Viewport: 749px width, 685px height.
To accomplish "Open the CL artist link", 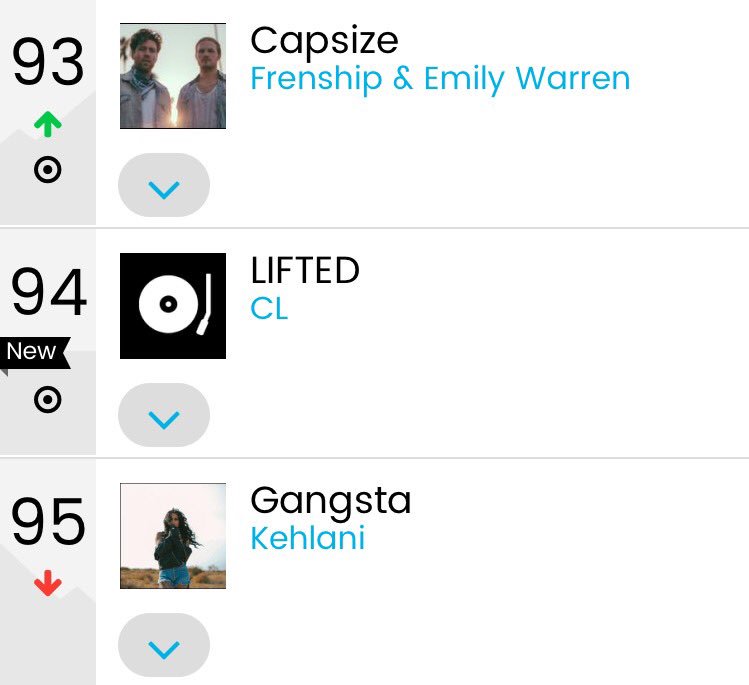I will (x=269, y=309).
